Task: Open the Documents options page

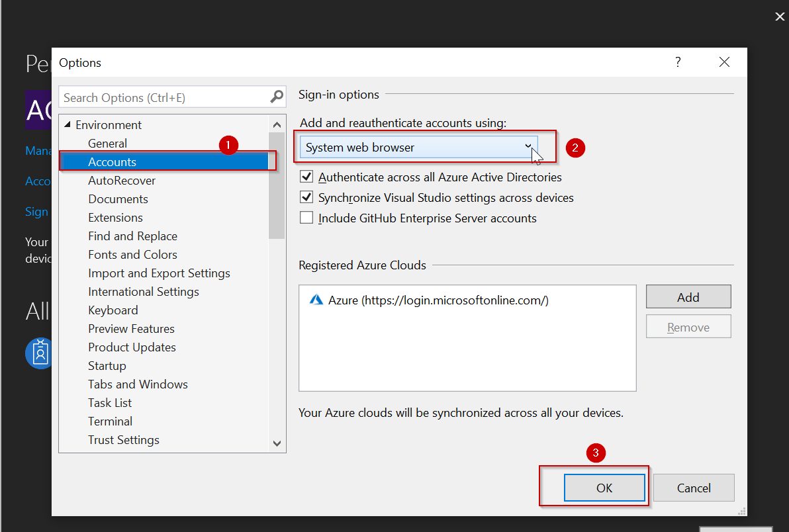Action: (118, 199)
